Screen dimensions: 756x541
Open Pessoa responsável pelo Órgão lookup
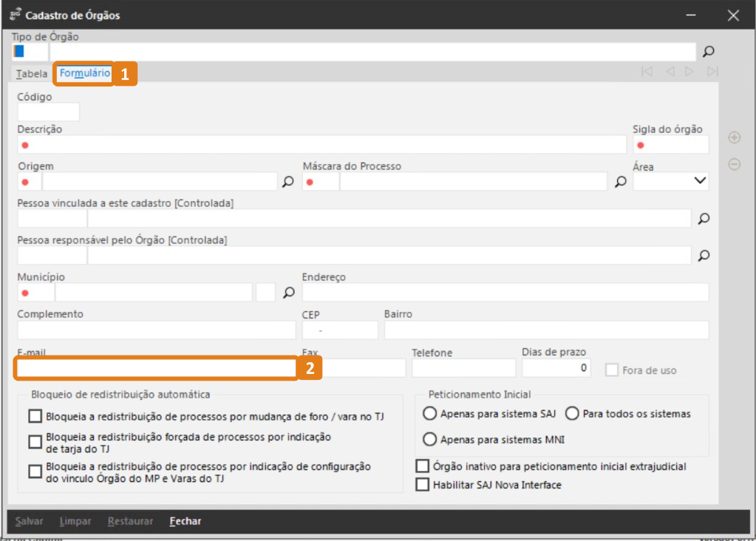coord(704,255)
